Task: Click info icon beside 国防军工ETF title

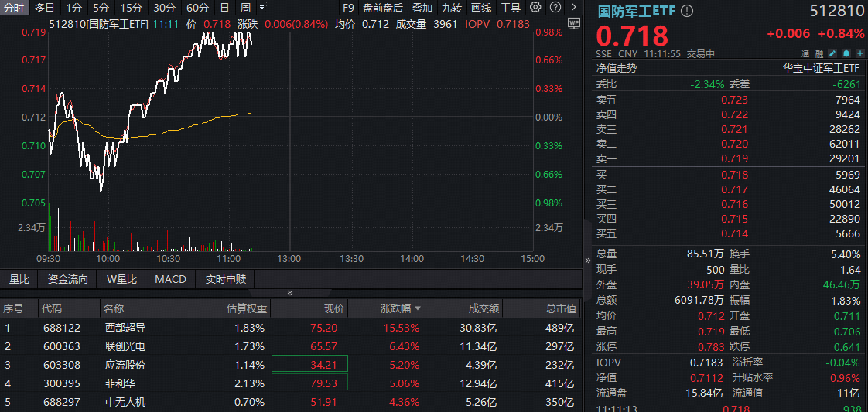Action: point(688,12)
